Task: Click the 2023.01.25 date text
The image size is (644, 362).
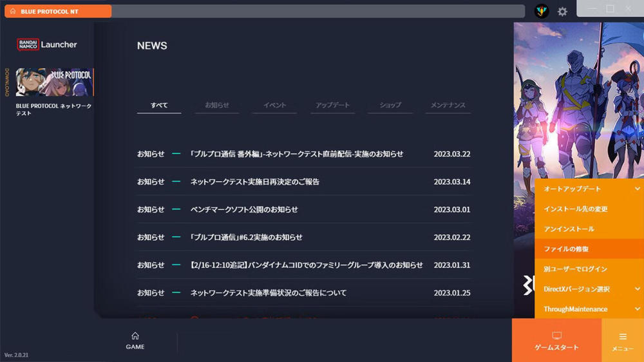Action: click(x=452, y=293)
